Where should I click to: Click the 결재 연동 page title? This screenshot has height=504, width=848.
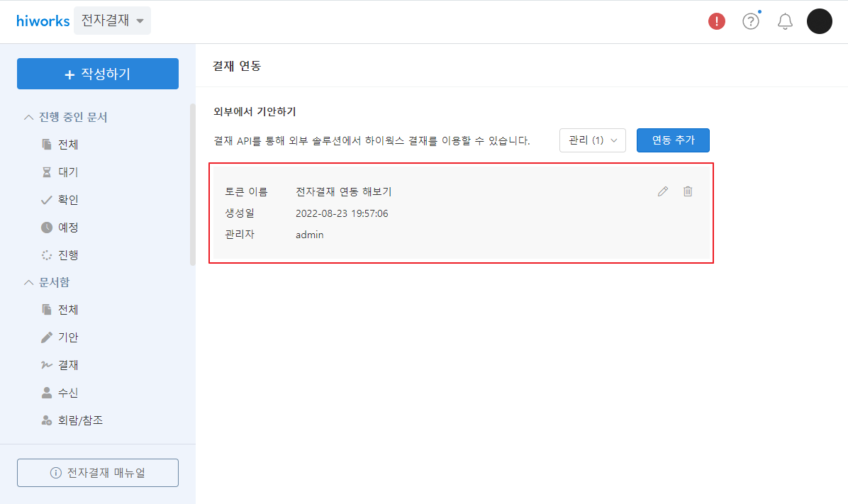pos(237,66)
